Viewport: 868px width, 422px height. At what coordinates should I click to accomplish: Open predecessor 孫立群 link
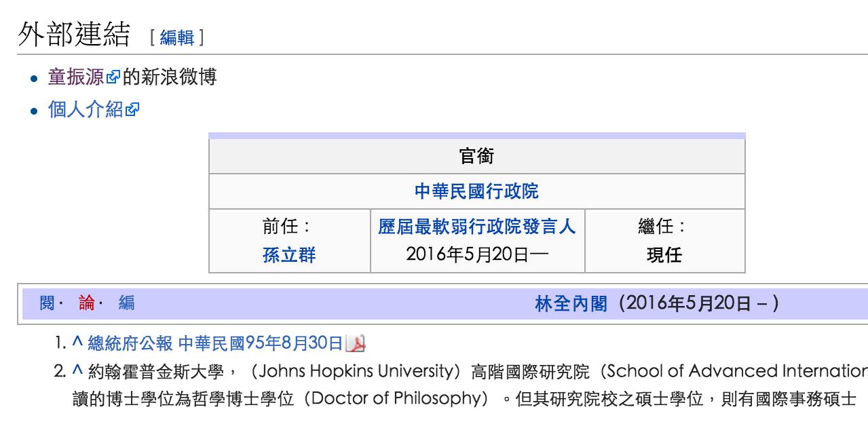click(289, 255)
